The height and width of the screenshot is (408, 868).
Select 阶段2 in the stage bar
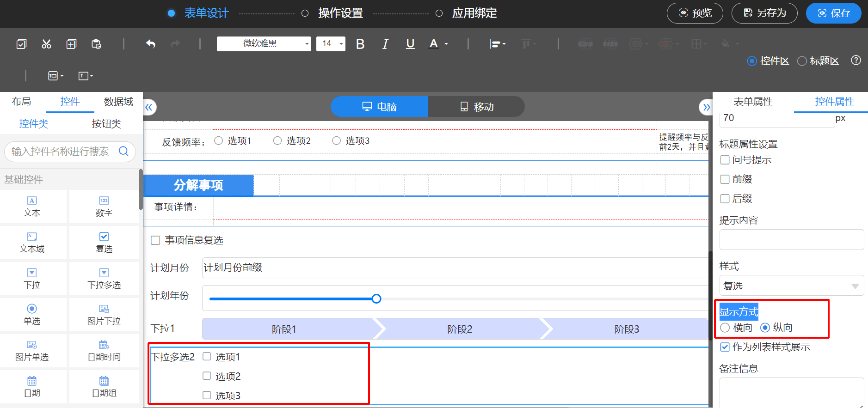460,329
